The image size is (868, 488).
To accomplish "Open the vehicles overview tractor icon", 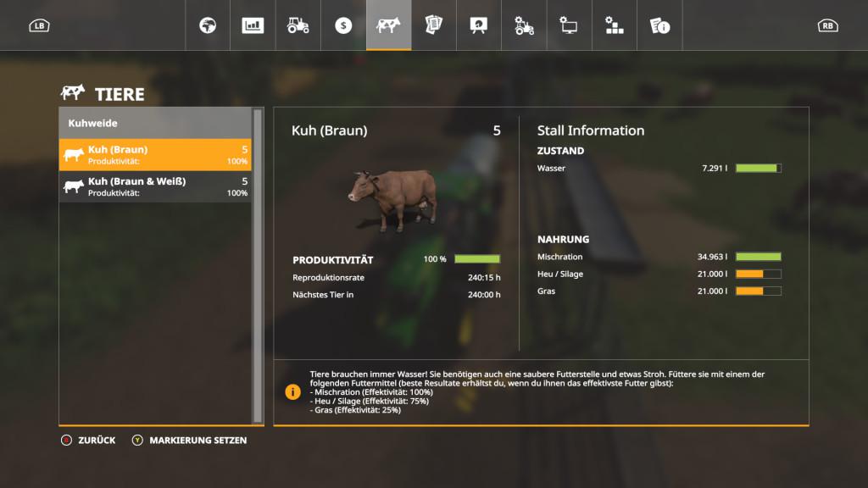I will (298, 25).
